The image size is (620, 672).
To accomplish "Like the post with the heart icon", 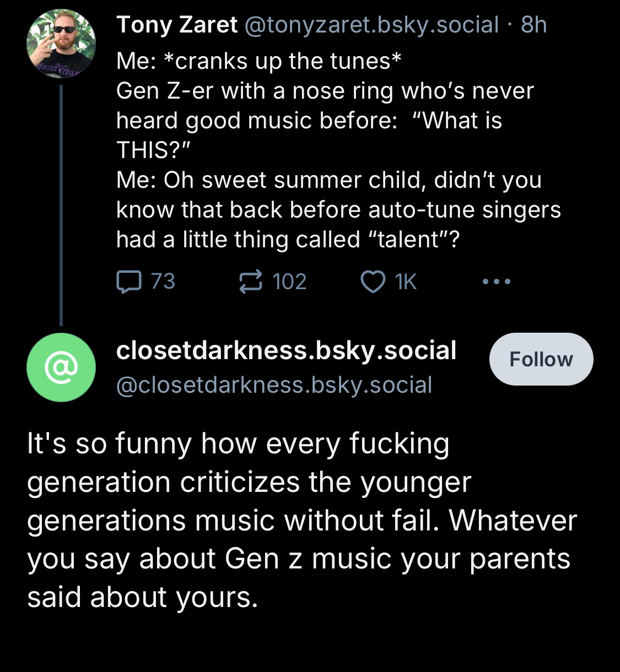I will click(373, 282).
